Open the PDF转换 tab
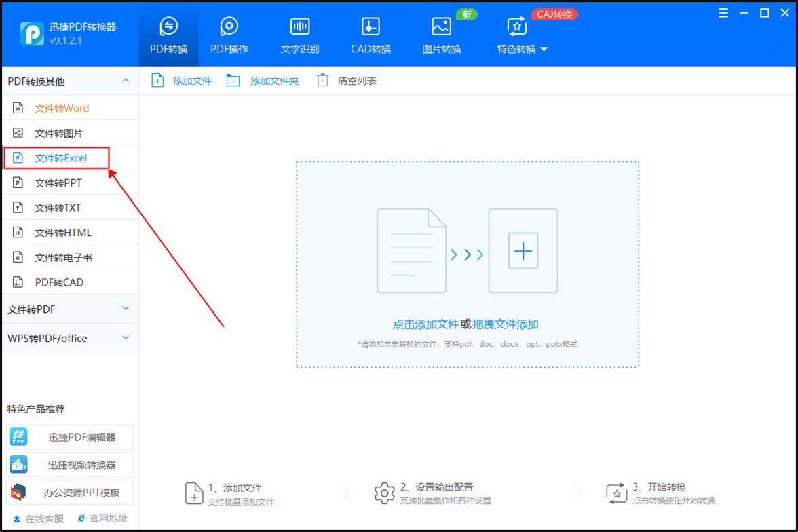 (x=168, y=35)
